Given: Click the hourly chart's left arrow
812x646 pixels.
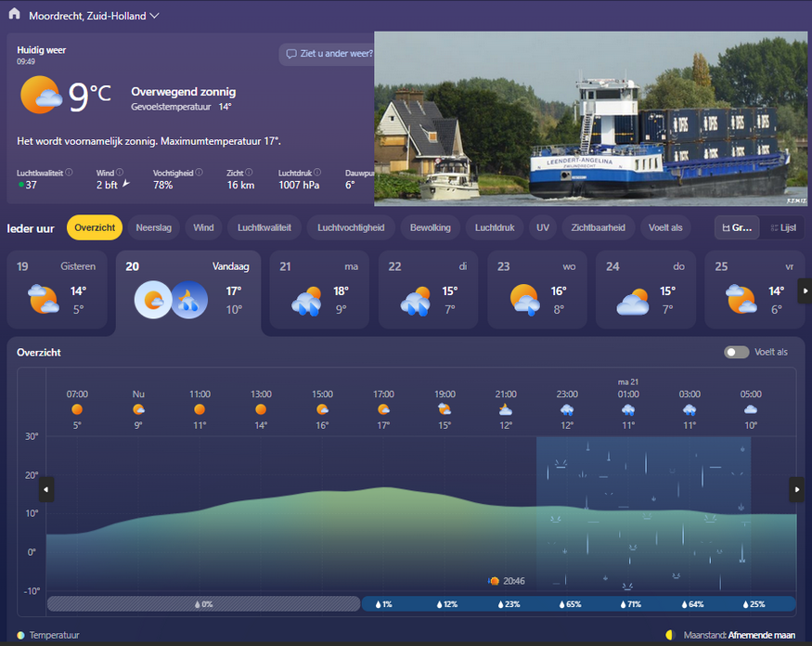Looking at the screenshot, I should (46, 489).
